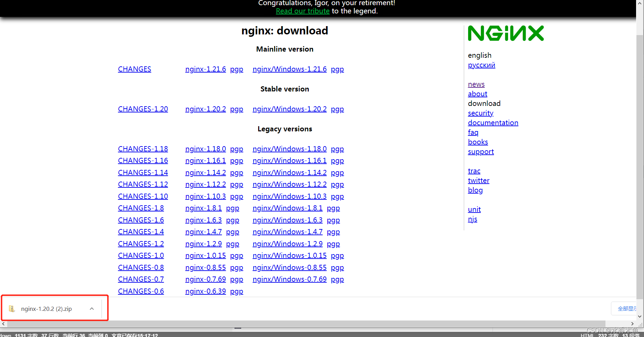Click the horizontal scrollbar left arrow
The image size is (644, 337).
3,324
